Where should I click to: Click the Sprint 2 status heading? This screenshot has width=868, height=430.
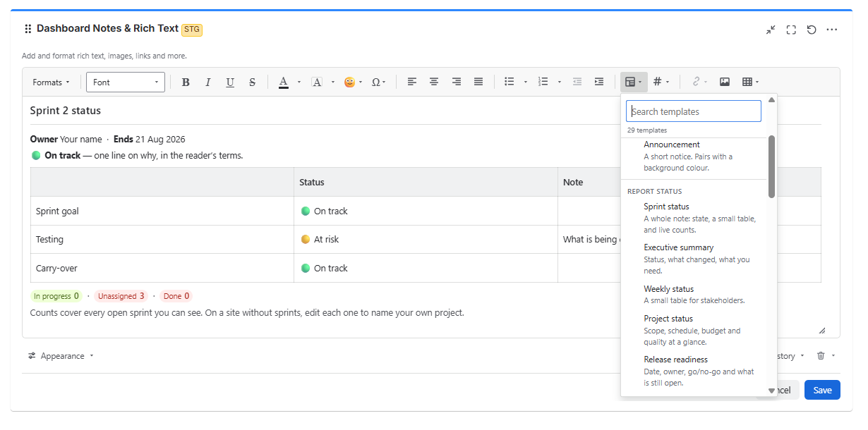click(x=66, y=111)
